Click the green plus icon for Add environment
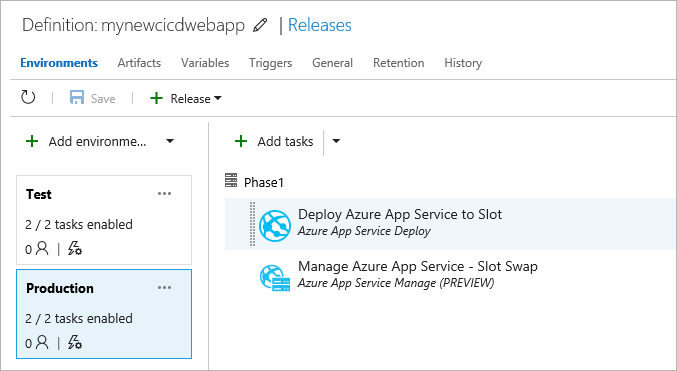Viewport: 677px width, 371px height. click(x=32, y=141)
